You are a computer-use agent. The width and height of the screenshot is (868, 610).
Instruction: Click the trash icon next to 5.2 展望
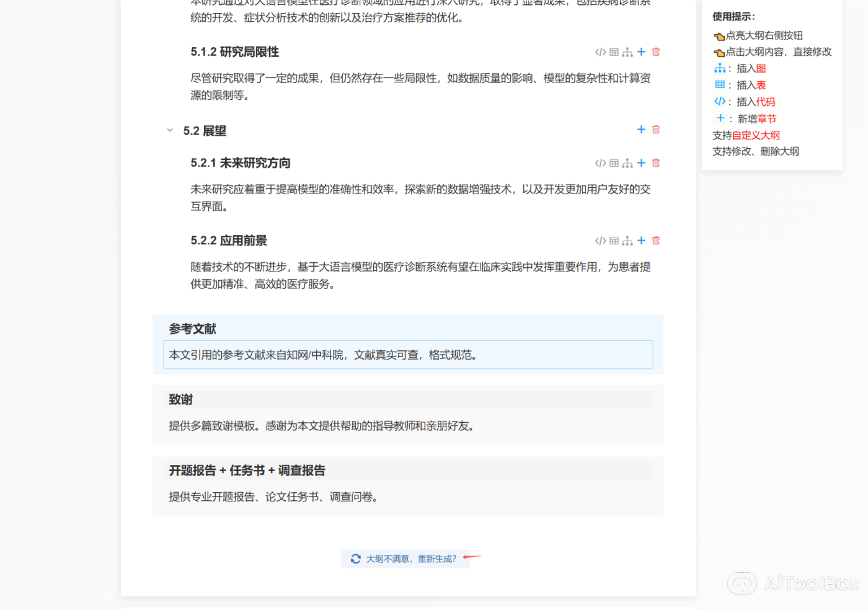click(655, 130)
